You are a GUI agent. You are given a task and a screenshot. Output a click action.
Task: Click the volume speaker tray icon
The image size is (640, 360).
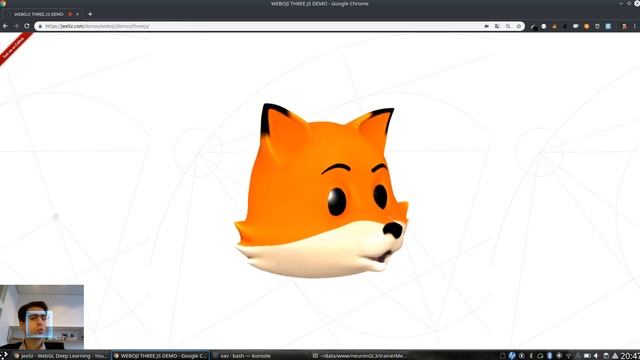(x=596, y=356)
